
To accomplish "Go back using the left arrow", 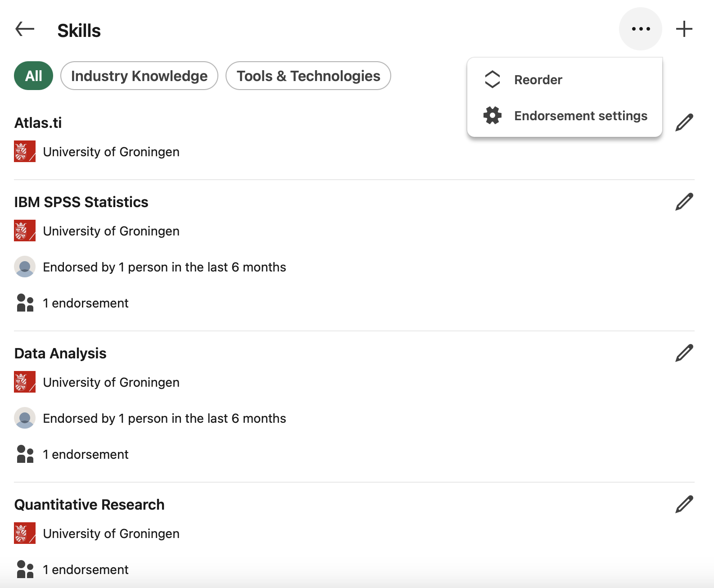I will [x=25, y=29].
